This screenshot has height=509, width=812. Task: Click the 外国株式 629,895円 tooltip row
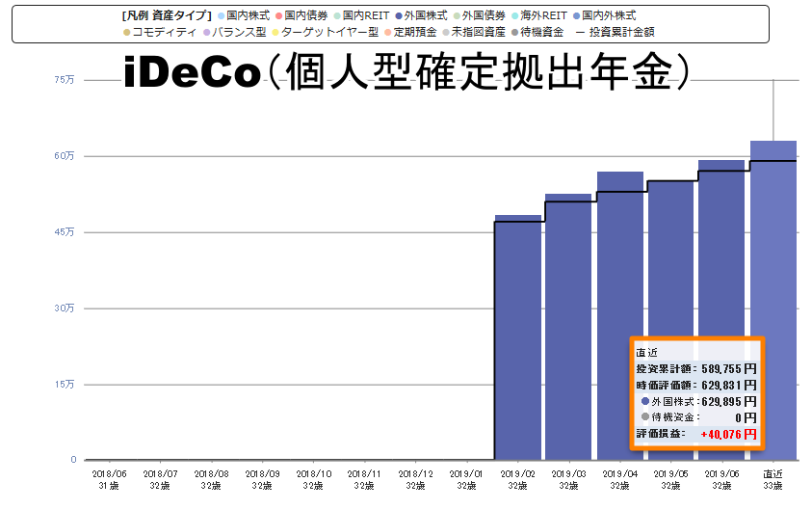coord(696,402)
